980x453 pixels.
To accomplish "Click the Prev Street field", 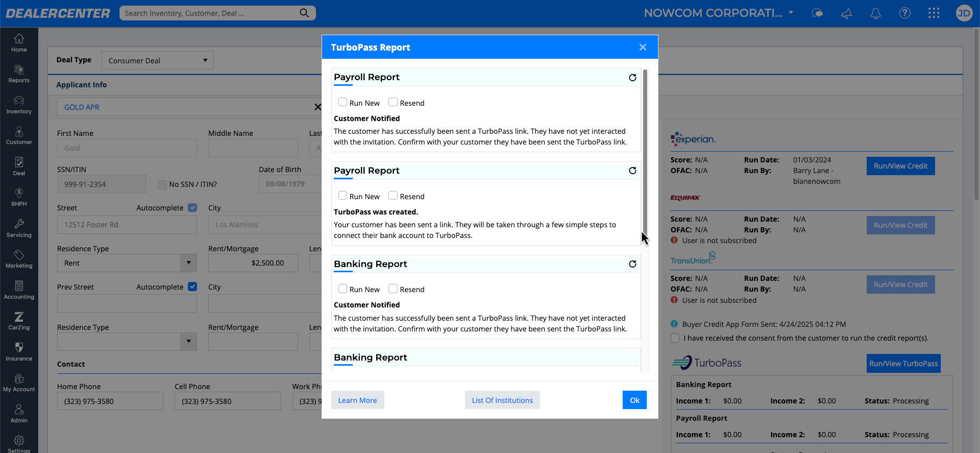I will pyautogui.click(x=127, y=303).
